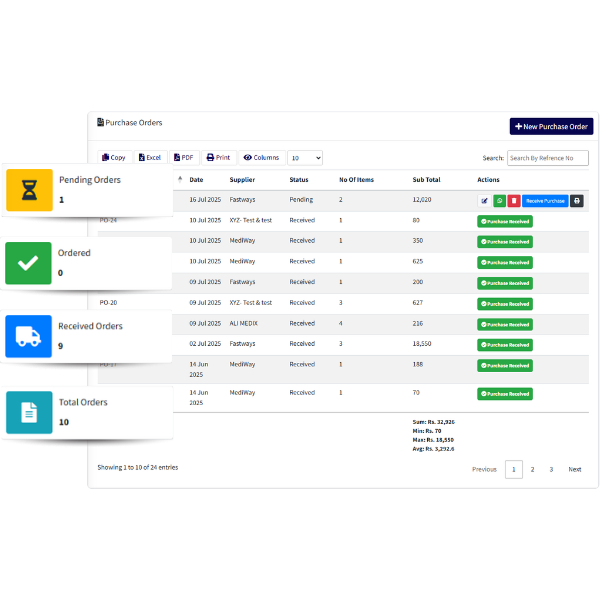Viewport: 600px width, 600px height.
Task: Sort table by Sub Total header
Action: coord(426,180)
